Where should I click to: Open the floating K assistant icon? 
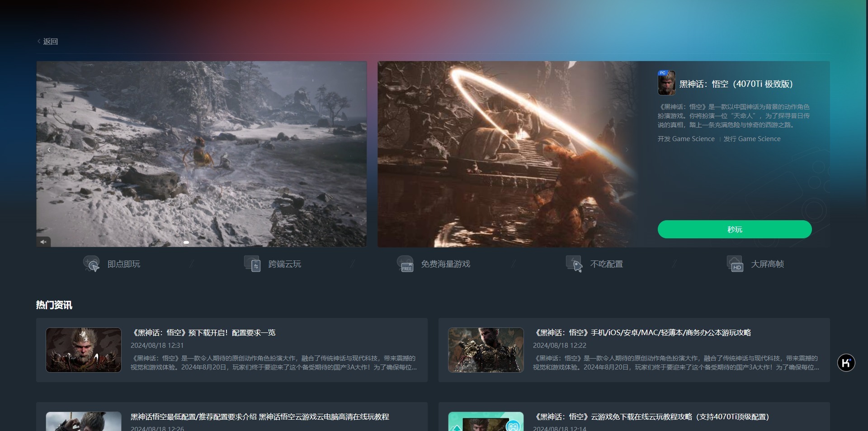pos(846,363)
